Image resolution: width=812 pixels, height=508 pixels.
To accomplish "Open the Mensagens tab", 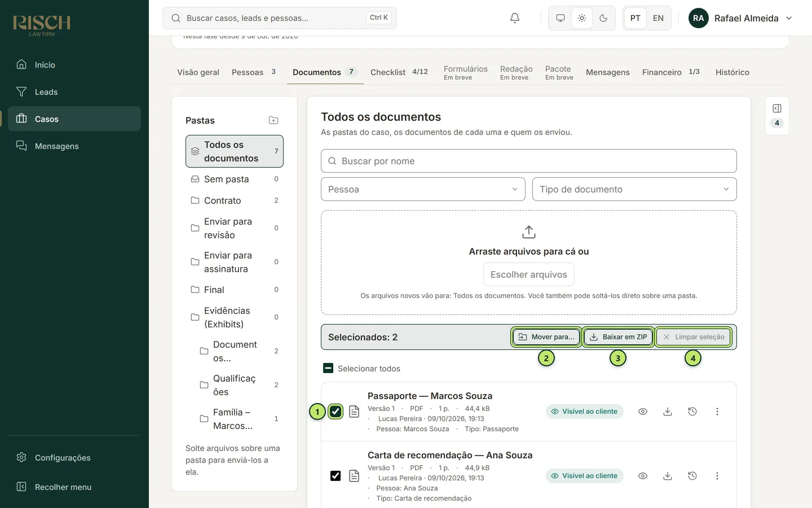I will coord(608,72).
